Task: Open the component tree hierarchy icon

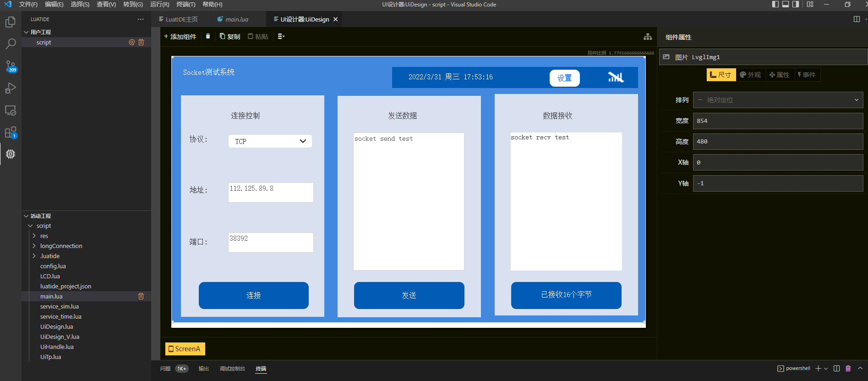Action: pyautogui.click(x=648, y=37)
